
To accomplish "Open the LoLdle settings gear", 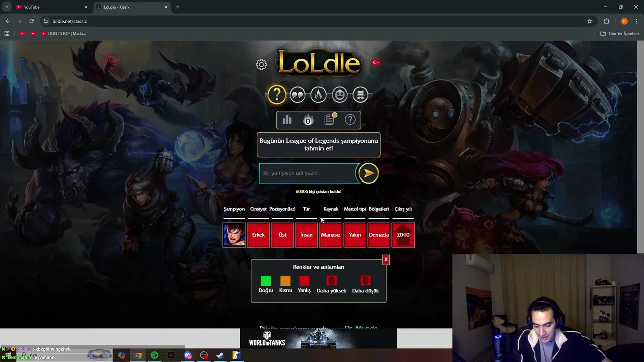I will pyautogui.click(x=261, y=64).
